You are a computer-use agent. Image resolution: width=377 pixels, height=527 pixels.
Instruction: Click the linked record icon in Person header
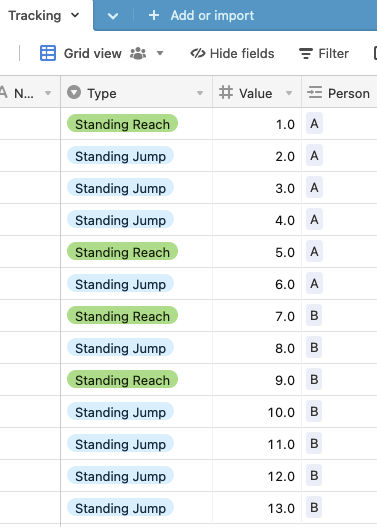315,92
